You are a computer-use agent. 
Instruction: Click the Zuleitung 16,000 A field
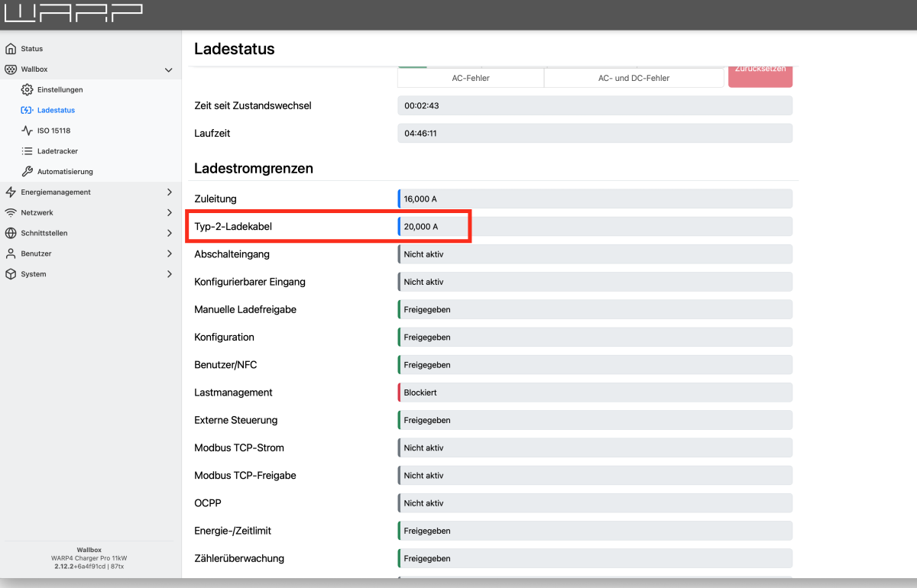(595, 199)
